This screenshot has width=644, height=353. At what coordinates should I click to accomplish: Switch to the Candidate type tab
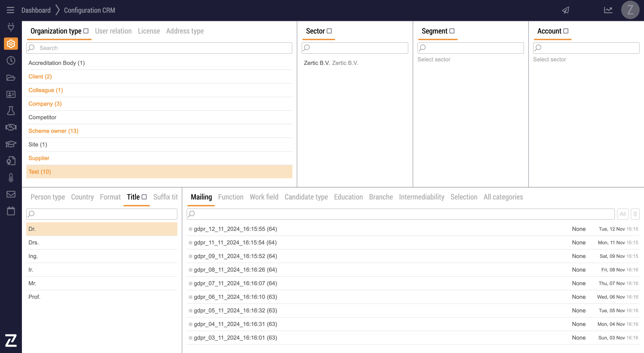pos(306,197)
